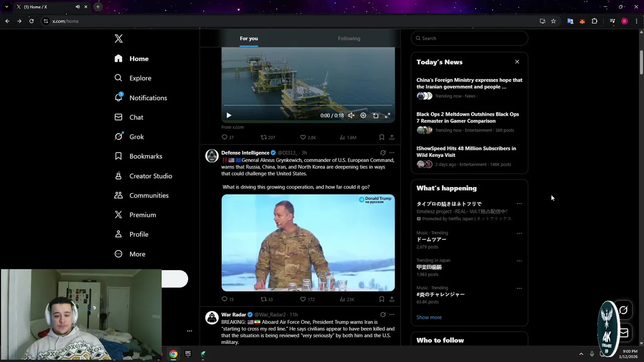Image resolution: width=644 pixels, height=362 pixels.
Task: View analytics of the 1.6M views post
Action: [348, 137]
